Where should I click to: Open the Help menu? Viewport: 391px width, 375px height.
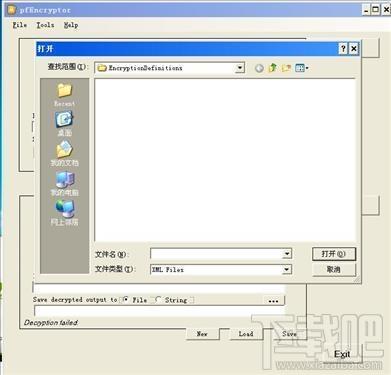71,25
